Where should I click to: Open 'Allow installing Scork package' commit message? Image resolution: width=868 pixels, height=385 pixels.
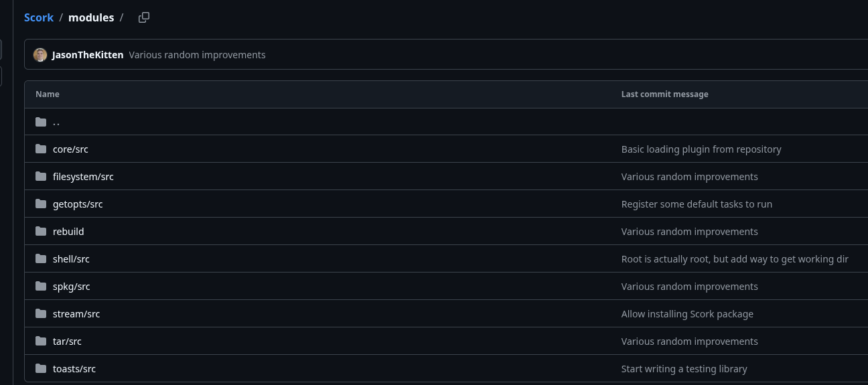click(687, 313)
